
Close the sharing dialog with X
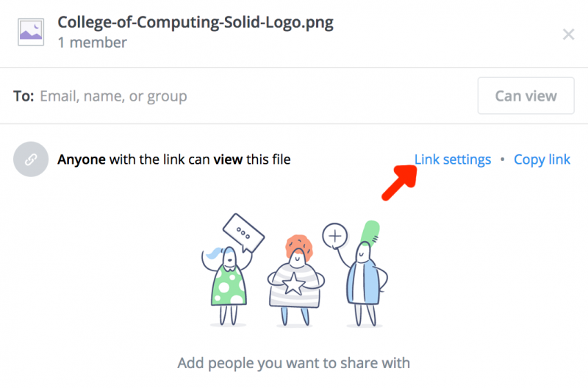[568, 34]
